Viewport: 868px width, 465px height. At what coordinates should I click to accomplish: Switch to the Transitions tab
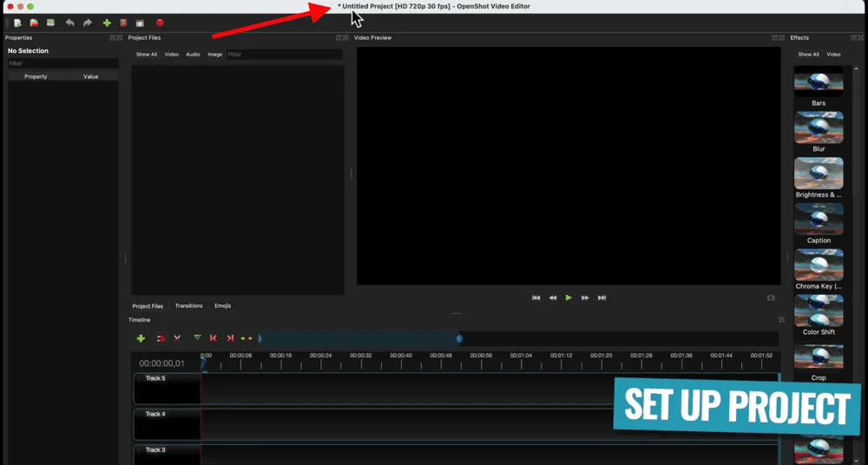click(188, 305)
